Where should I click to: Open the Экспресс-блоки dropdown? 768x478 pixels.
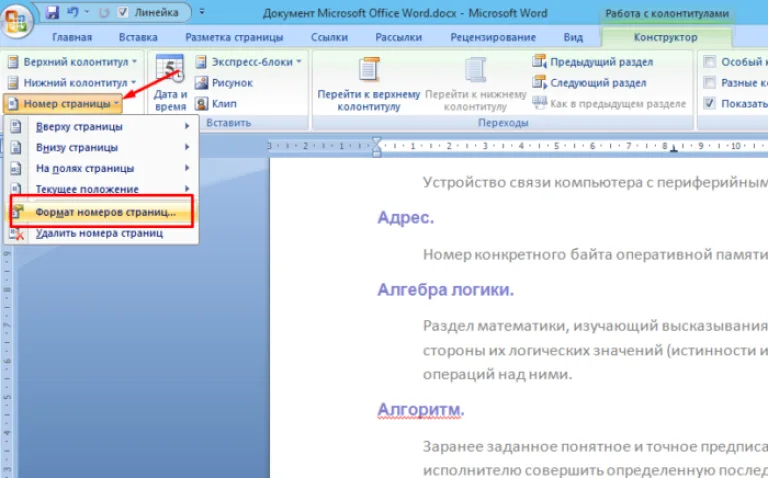[x=248, y=62]
